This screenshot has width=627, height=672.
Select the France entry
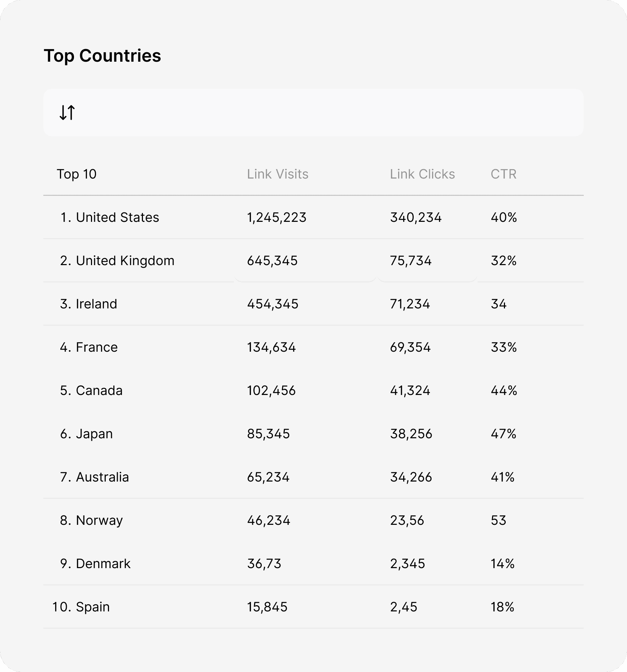[96, 347]
